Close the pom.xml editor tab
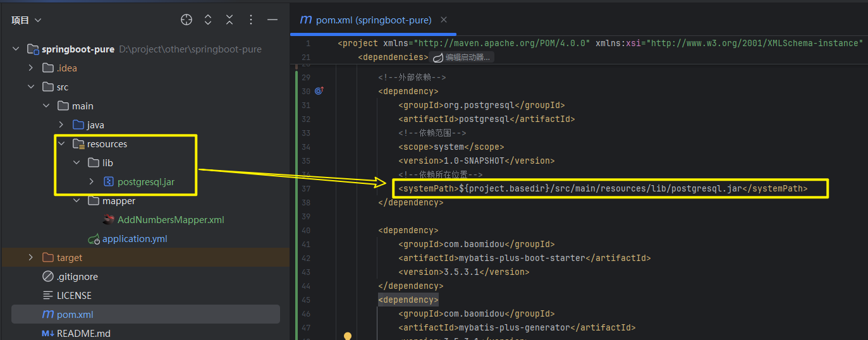 coord(444,20)
